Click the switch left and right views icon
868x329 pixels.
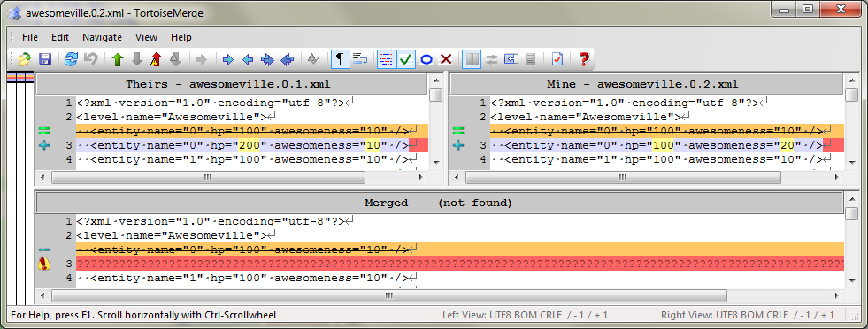pos(492,59)
